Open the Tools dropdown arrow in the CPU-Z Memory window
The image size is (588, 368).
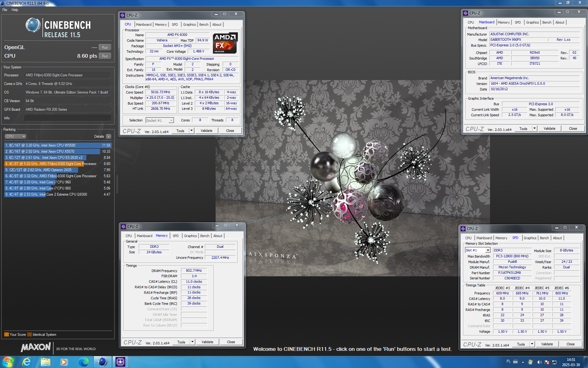point(193,342)
